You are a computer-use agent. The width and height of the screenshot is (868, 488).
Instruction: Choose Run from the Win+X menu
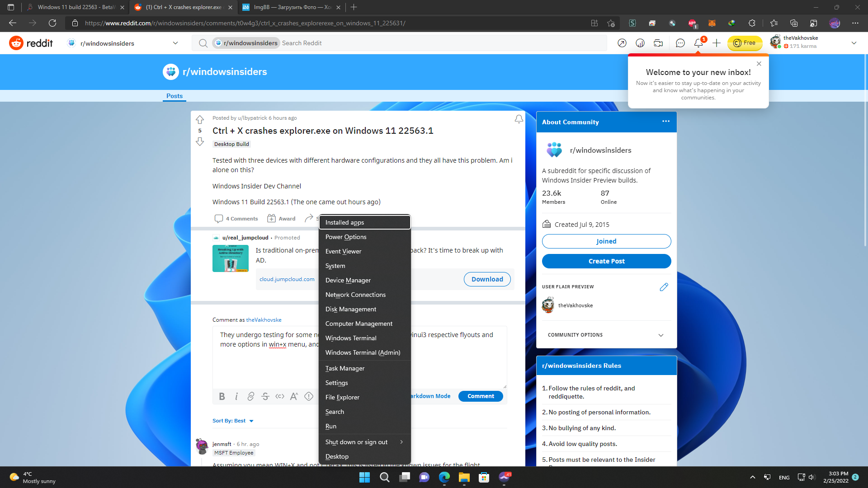364,426
